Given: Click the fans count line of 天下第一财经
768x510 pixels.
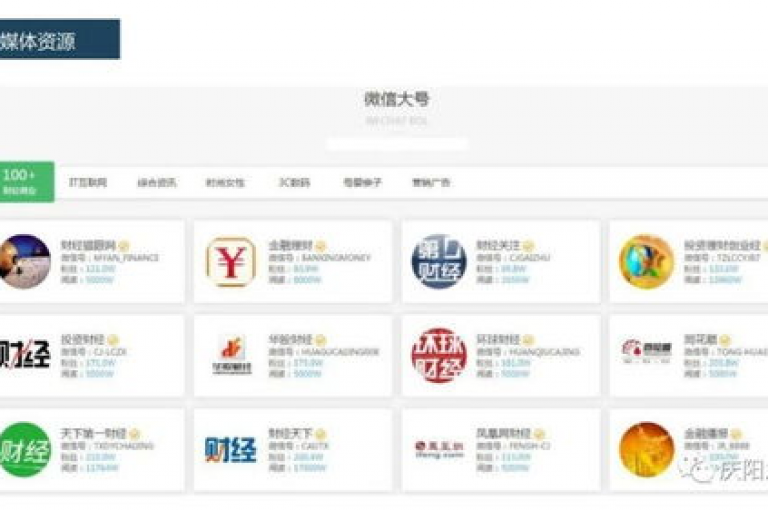Looking at the screenshot, I should [88, 457].
